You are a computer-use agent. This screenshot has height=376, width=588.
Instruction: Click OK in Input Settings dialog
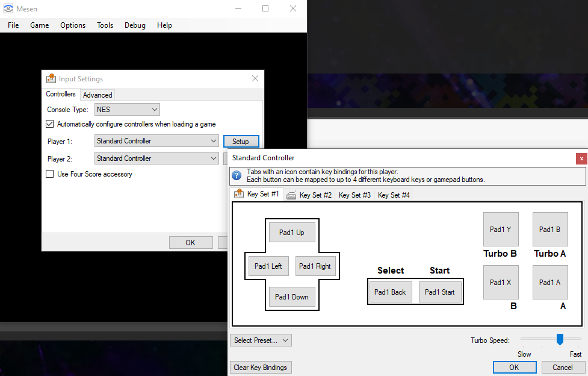(191, 243)
